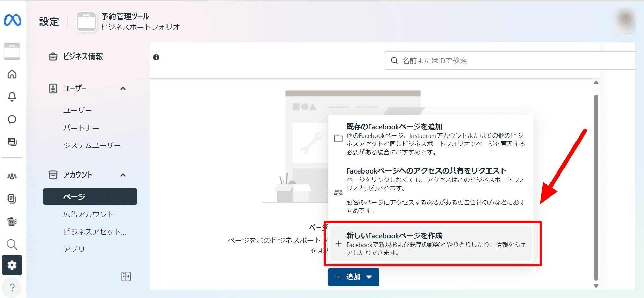The height and width of the screenshot is (298, 644).
Task: Collapse the アカウント section chevron
Action: tap(123, 175)
